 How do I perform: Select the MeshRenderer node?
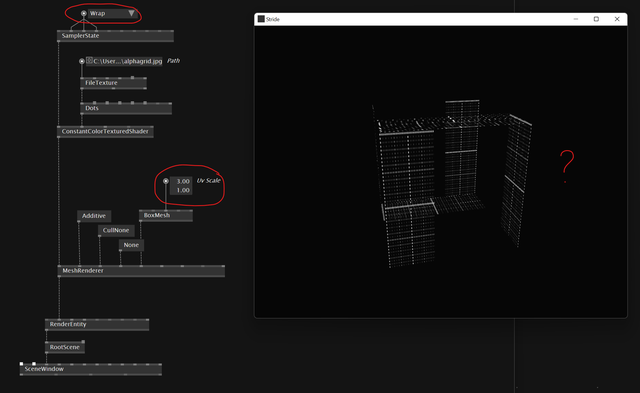141,271
